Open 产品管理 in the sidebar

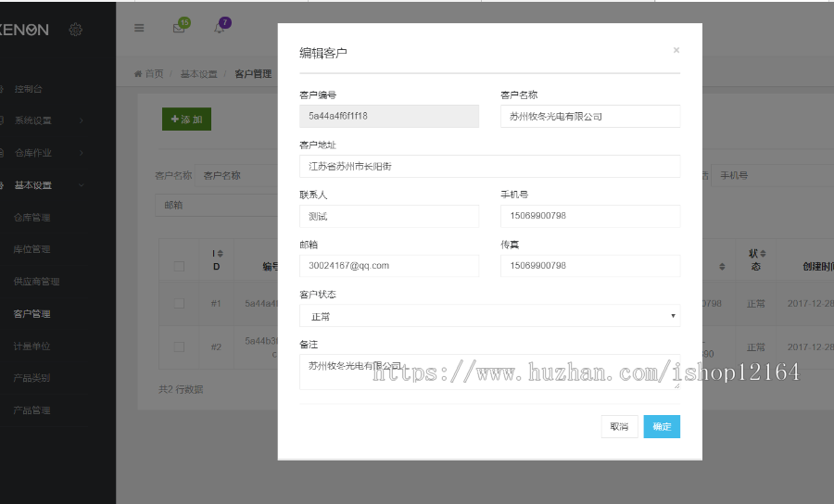(x=32, y=410)
